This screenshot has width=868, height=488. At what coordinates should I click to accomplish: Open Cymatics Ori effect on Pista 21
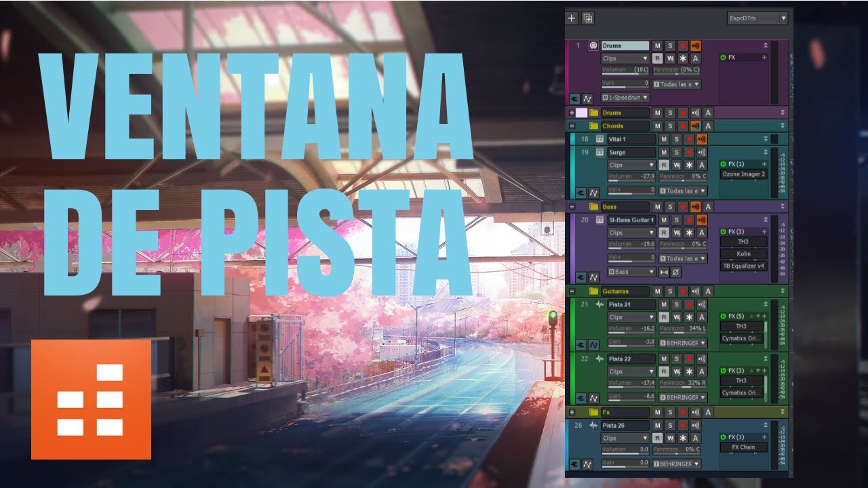point(741,338)
